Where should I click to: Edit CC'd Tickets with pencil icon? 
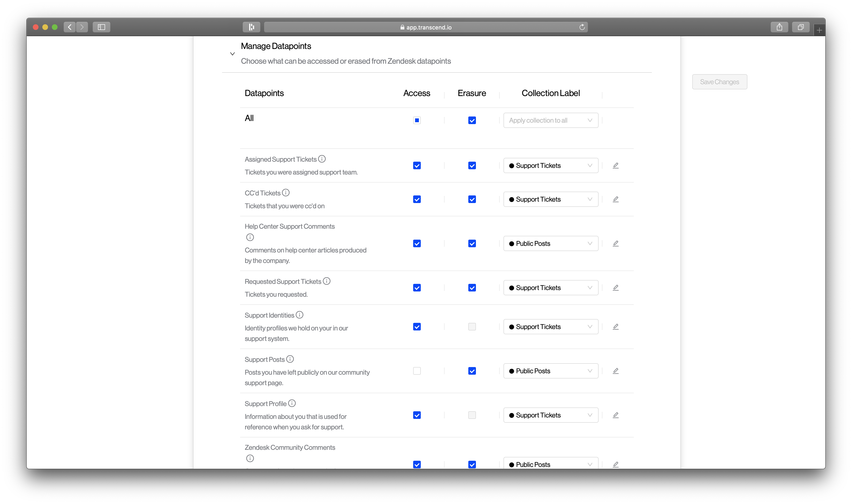(x=615, y=199)
